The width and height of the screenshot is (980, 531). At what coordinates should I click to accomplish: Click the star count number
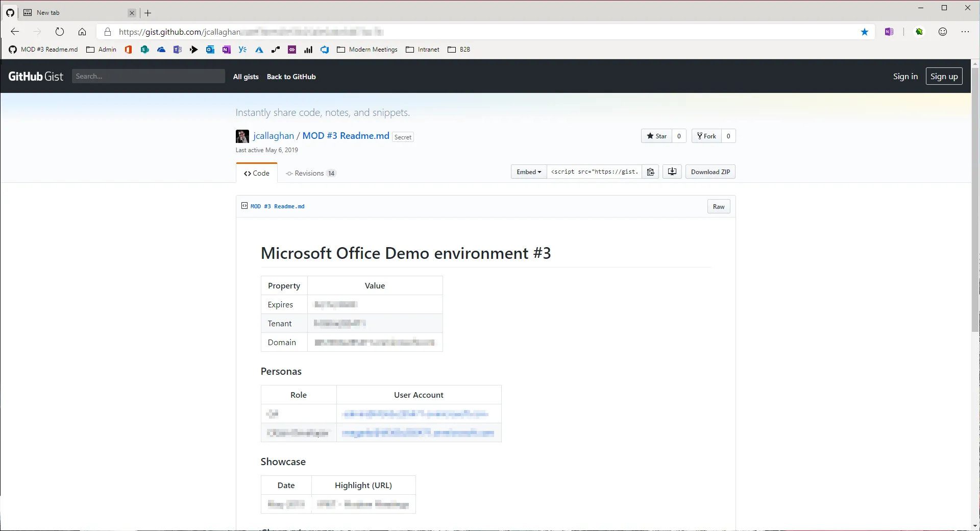click(x=679, y=136)
